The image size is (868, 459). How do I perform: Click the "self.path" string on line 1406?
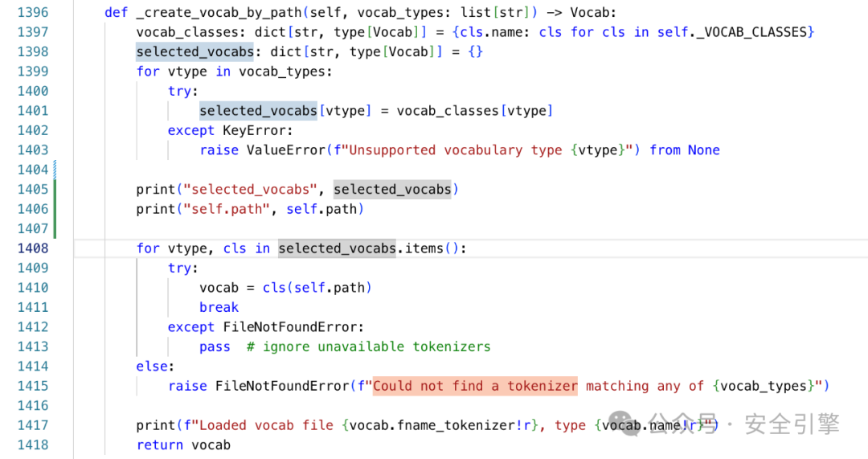pos(227,209)
